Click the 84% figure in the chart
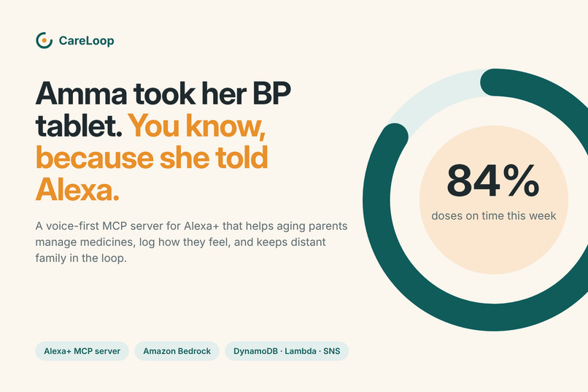588x392 pixels. click(x=493, y=180)
